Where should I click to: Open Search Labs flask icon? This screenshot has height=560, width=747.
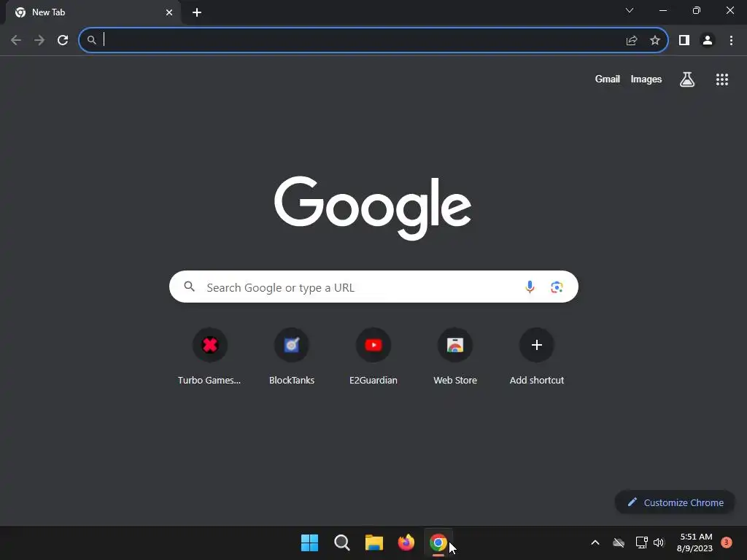pos(687,79)
